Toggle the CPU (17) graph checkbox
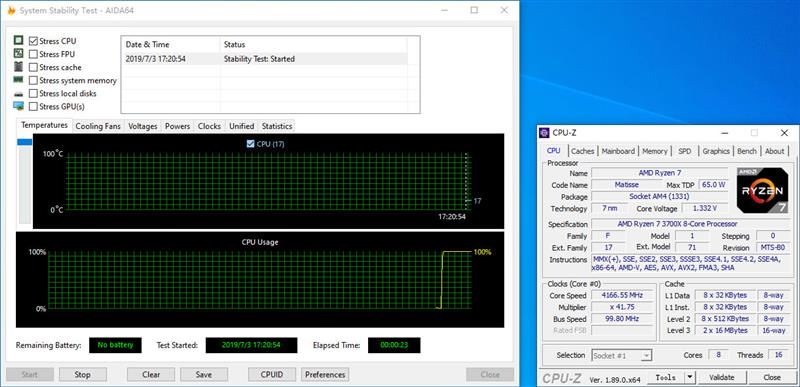Image resolution: width=800 pixels, height=387 pixels. pyautogui.click(x=250, y=144)
